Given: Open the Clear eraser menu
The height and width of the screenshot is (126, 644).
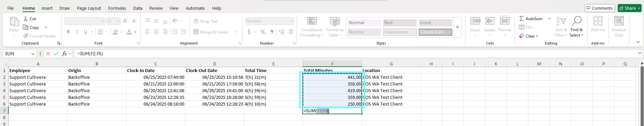Looking at the screenshot, I should [x=529, y=36].
